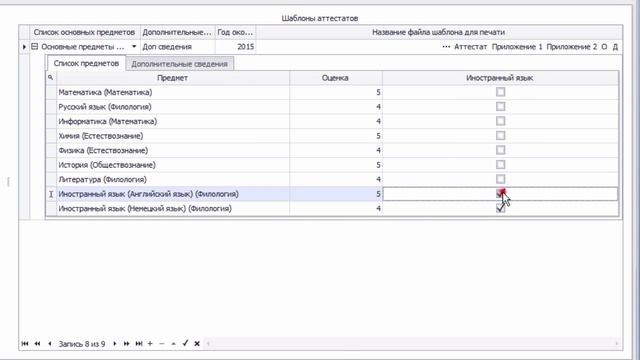Open Приложение 1 template link
The width and height of the screenshot is (640, 360).
tap(517, 47)
